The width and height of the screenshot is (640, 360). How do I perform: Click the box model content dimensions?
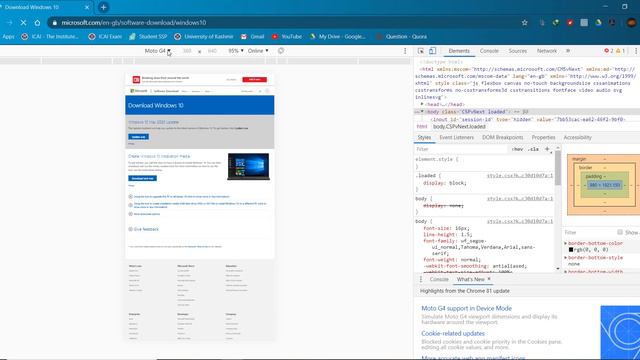(604, 185)
